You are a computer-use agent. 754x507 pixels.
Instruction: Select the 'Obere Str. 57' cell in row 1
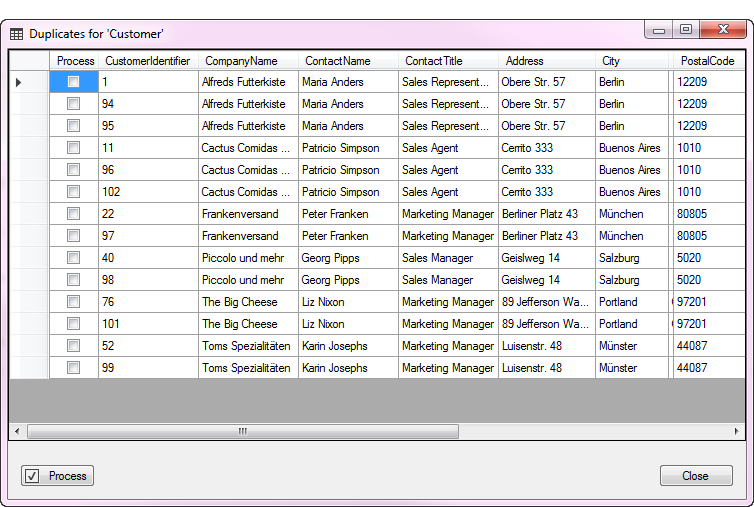(547, 82)
